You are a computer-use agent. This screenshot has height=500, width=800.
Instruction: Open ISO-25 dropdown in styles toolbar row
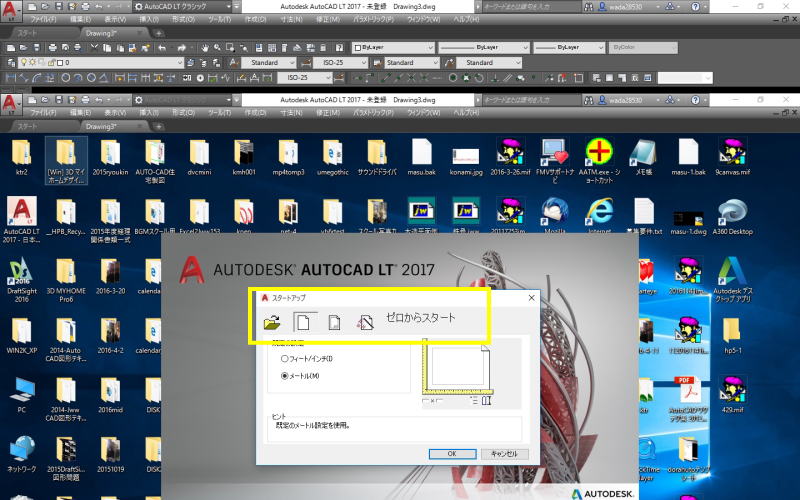click(x=340, y=63)
